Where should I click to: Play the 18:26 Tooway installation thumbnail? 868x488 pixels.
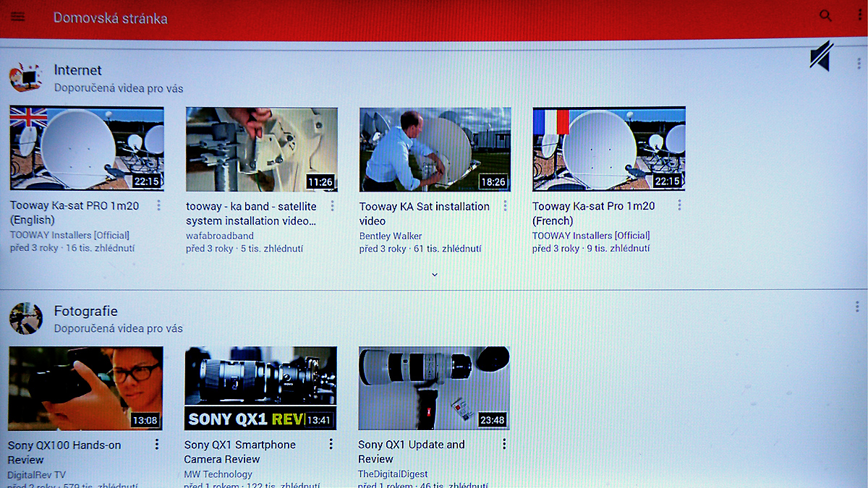coord(435,149)
